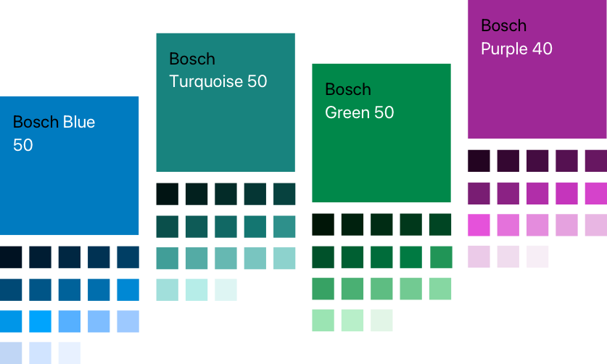
Task: Select the large Bosch Green 50 swatch
Action: coord(381,133)
